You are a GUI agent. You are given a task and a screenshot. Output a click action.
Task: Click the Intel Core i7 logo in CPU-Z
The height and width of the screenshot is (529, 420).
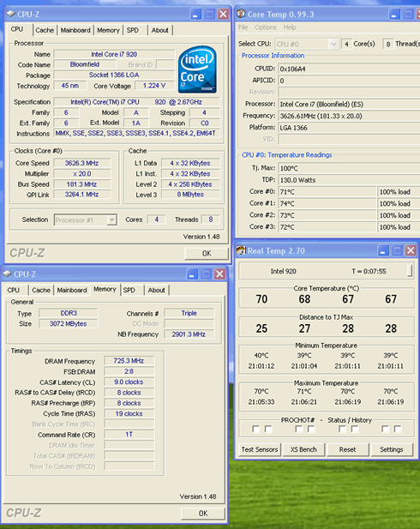(x=197, y=69)
